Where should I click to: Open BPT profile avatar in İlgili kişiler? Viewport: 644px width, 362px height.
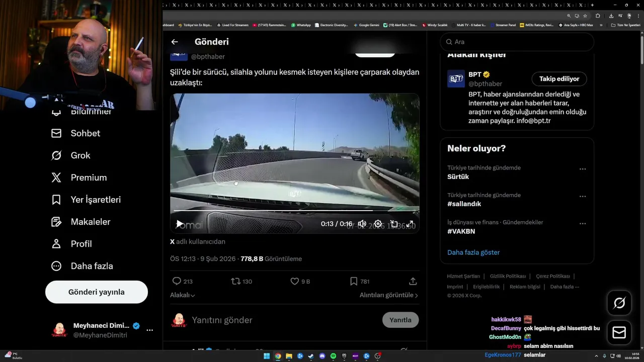pos(456,79)
